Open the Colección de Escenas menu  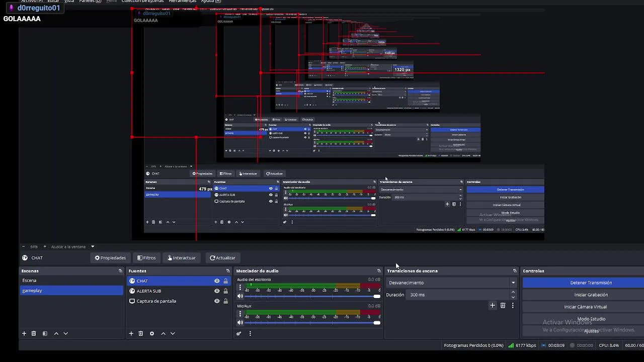[x=142, y=2]
